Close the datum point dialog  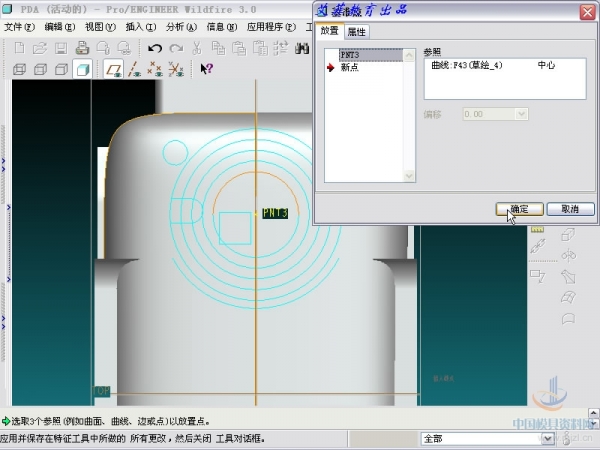(x=587, y=12)
